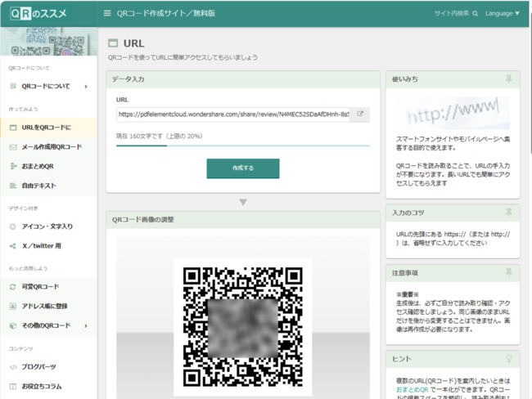Click the QRのススメ site logo

tap(38, 14)
